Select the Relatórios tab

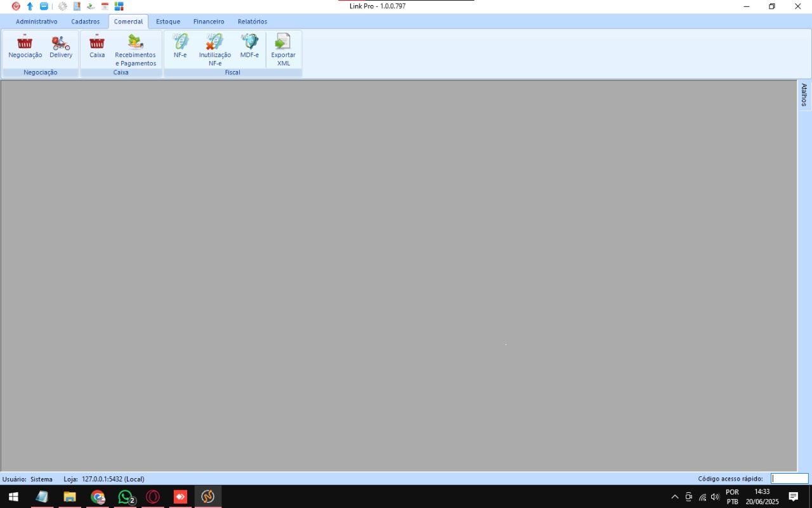pyautogui.click(x=252, y=22)
